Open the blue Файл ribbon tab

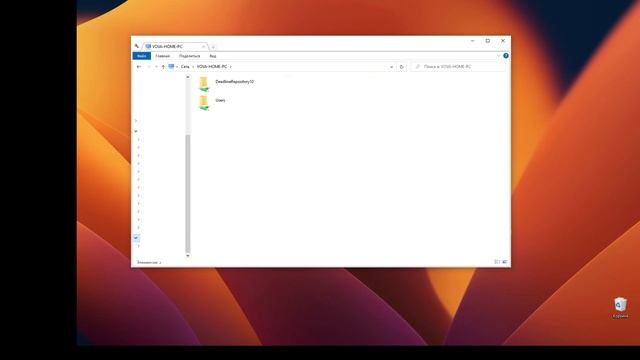click(x=142, y=56)
